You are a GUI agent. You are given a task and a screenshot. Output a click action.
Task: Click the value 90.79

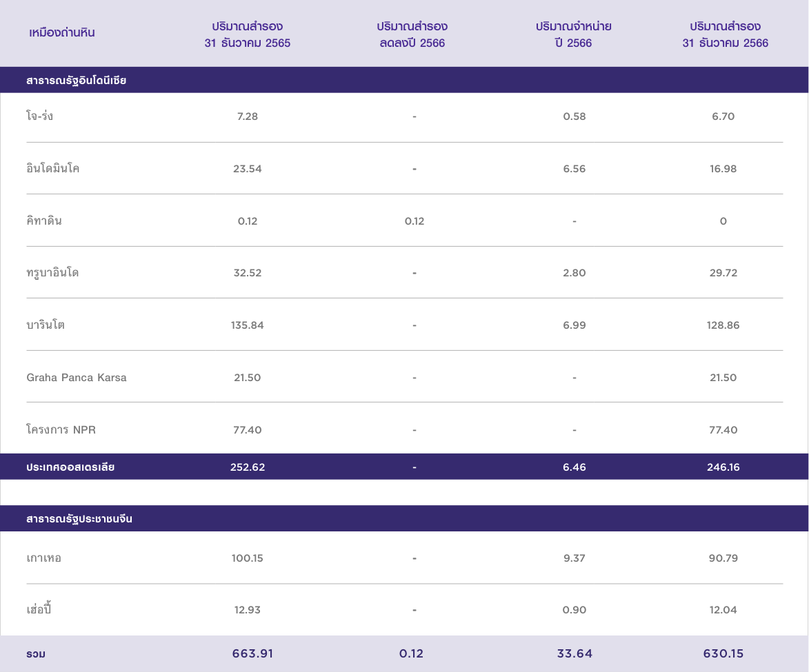tap(723, 558)
